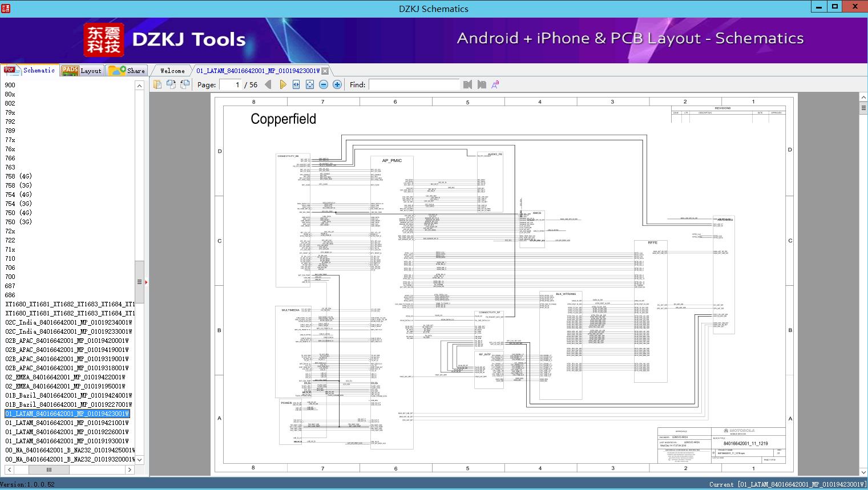
Task: Find next match icon
Action: coord(482,84)
